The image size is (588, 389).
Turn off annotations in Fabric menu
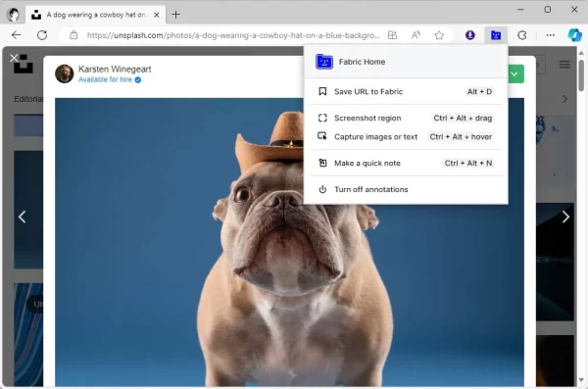click(406, 189)
